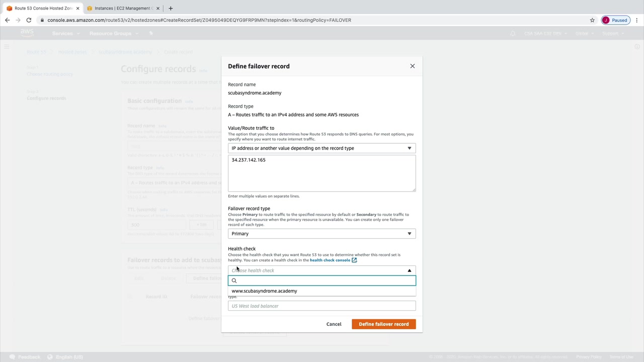Open the Chrome three-dot menu
The width and height of the screenshot is (644, 362).
pos(637,20)
